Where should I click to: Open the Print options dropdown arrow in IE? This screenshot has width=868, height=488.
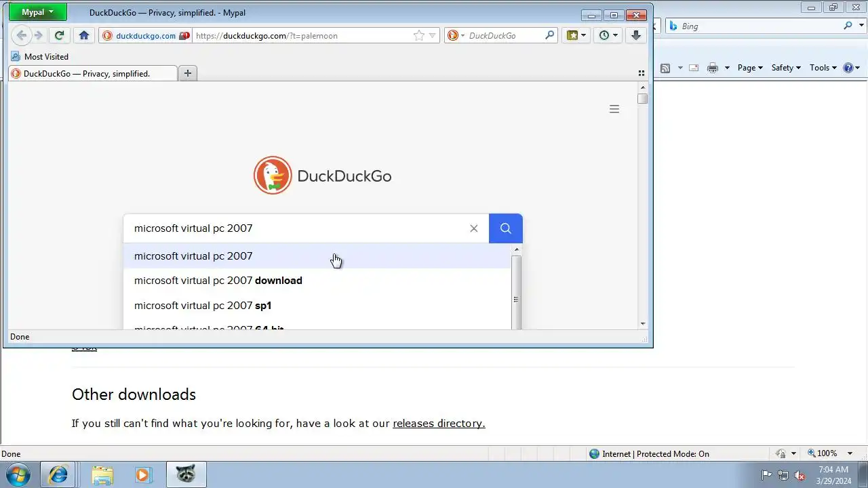point(727,68)
